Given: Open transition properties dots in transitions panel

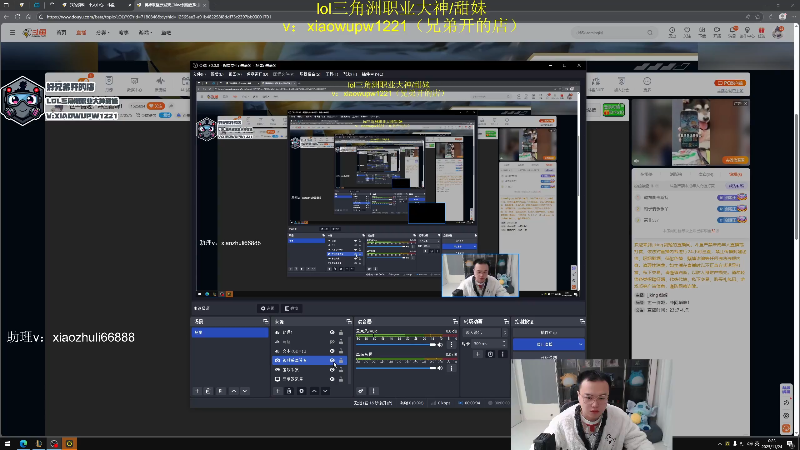Looking at the screenshot, I should pos(503,354).
